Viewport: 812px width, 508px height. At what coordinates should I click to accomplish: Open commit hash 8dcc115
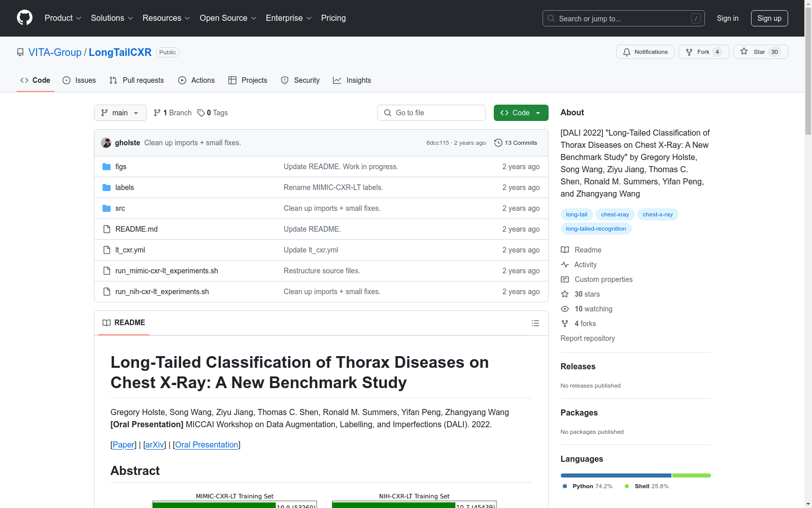click(437, 143)
